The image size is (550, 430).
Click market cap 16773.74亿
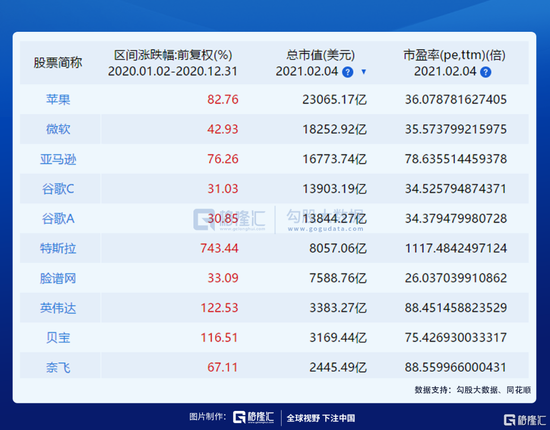[335, 159]
